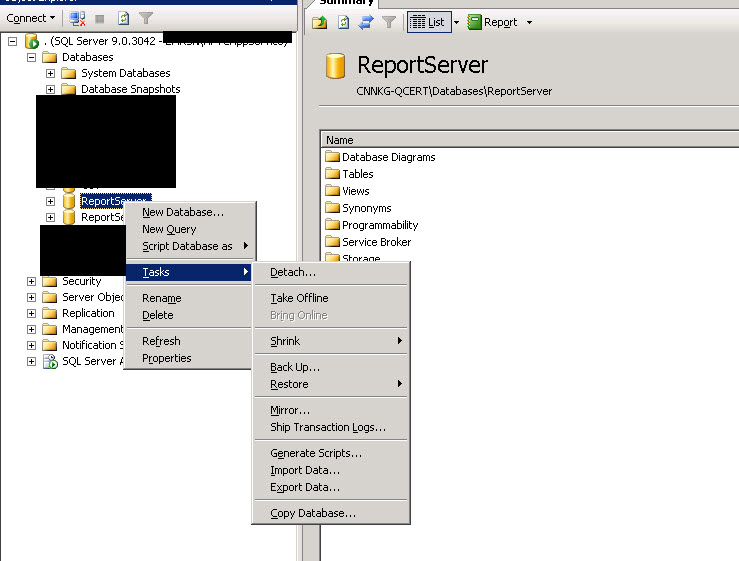
Task: Expand the highlighted ReportServer database node
Action: pos(50,201)
